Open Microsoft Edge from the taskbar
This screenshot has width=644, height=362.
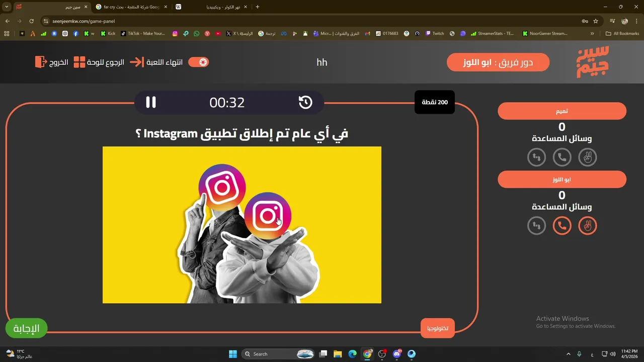[353, 354]
